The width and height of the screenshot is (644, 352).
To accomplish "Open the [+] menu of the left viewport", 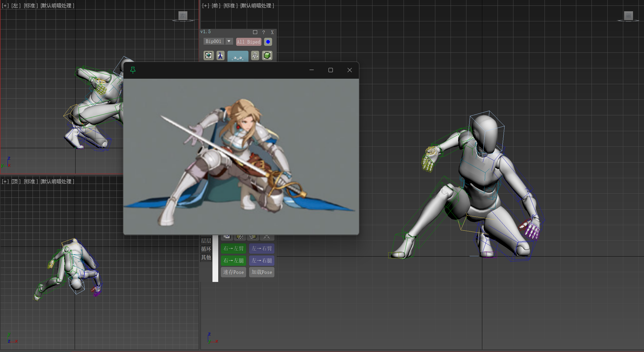I will [5, 6].
